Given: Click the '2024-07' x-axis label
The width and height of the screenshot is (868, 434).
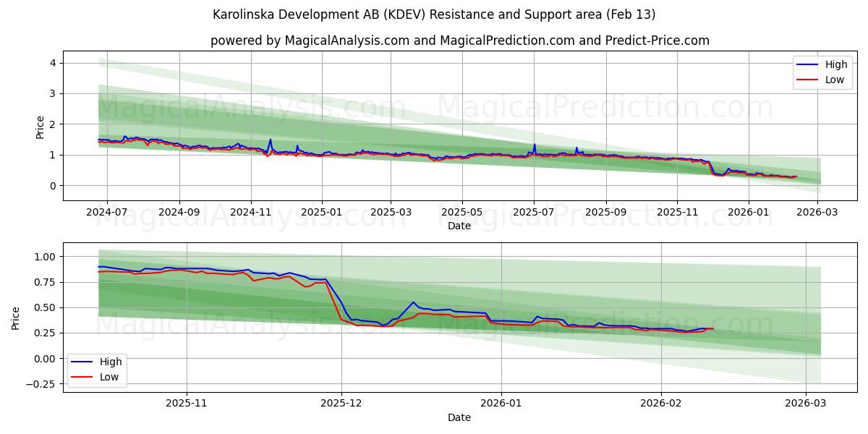Looking at the screenshot, I should tap(107, 211).
